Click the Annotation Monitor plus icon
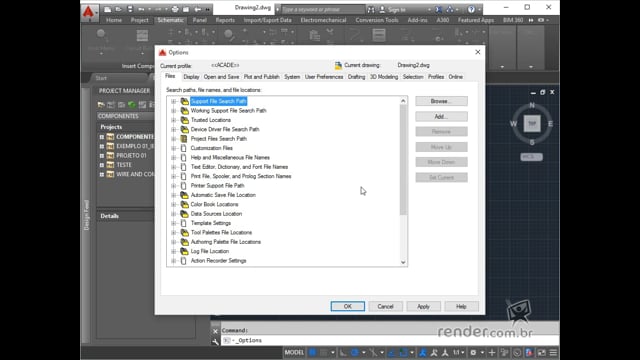 492,353
